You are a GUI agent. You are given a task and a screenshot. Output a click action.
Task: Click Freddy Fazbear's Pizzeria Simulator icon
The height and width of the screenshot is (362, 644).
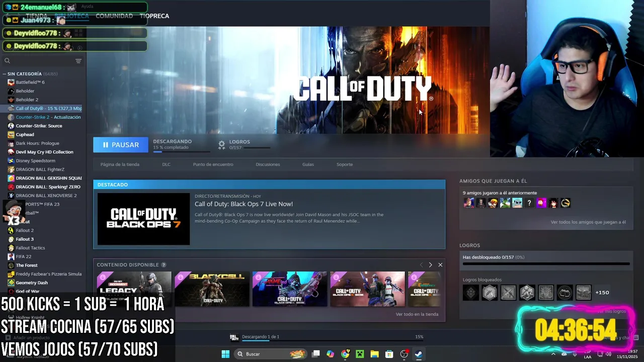point(11,274)
